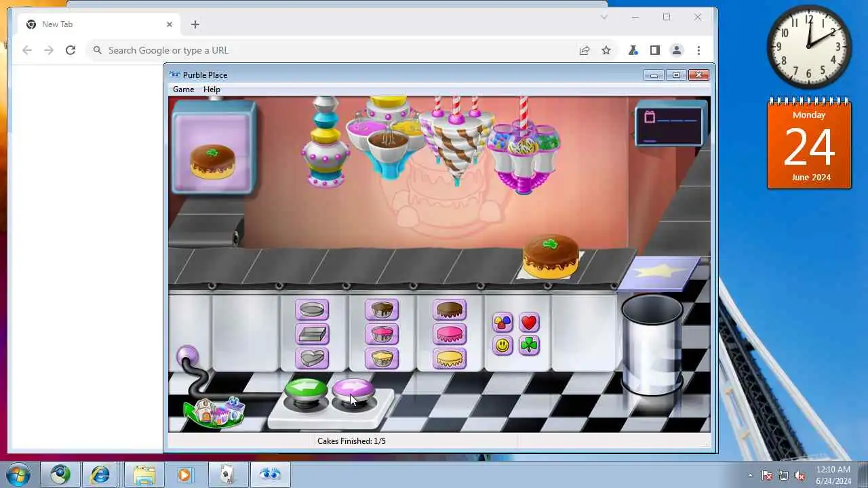Viewport: 868px width, 488px height.
Task: Add red heart decoration
Action: [x=529, y=323]
